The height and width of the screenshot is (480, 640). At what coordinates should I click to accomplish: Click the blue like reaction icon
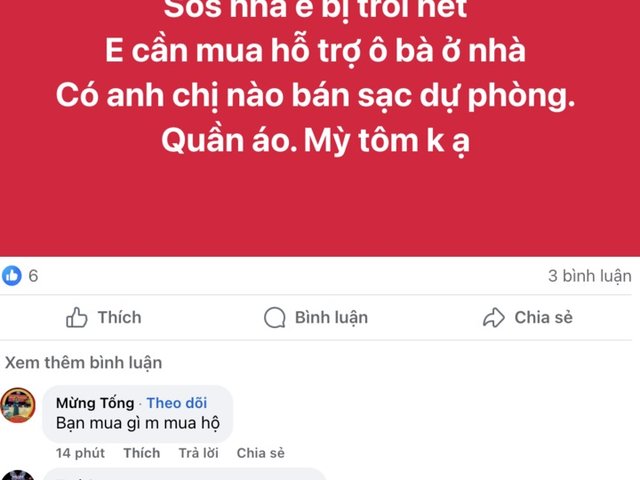click(12, 276)
